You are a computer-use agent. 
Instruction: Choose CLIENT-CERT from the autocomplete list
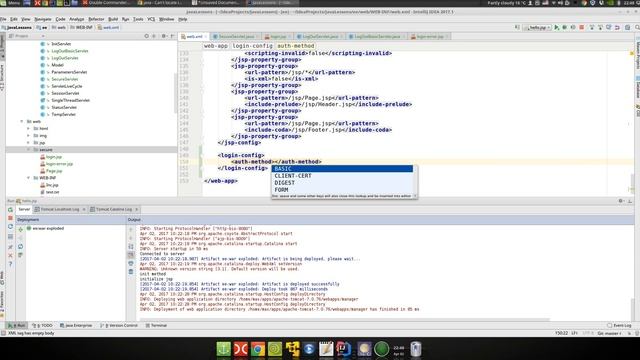click(342, 176)
